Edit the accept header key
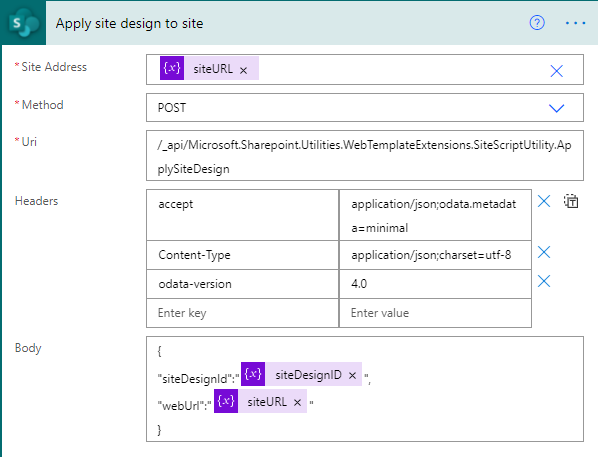Viewport: 598px width, 457px height. (243, 215)
